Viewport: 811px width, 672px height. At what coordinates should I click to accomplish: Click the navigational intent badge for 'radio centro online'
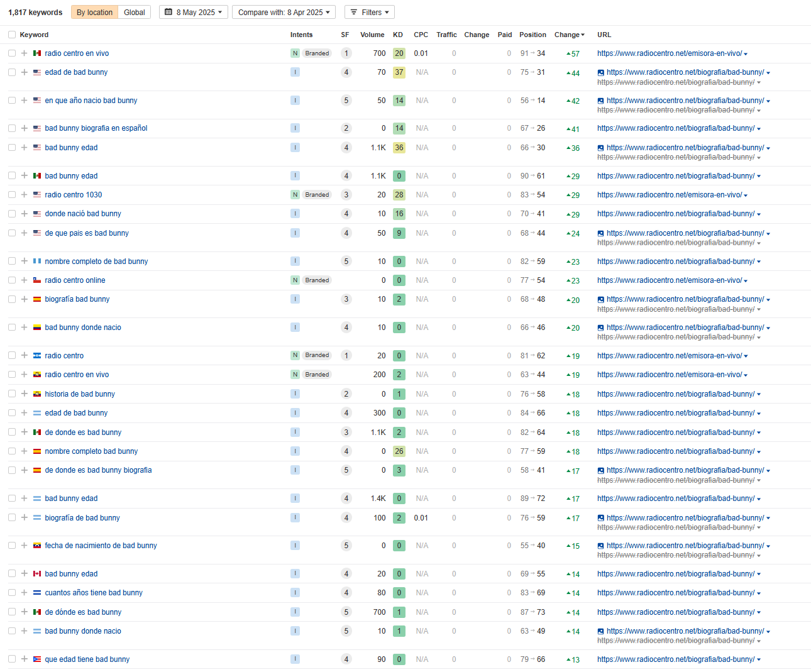[x=295, y=280]
